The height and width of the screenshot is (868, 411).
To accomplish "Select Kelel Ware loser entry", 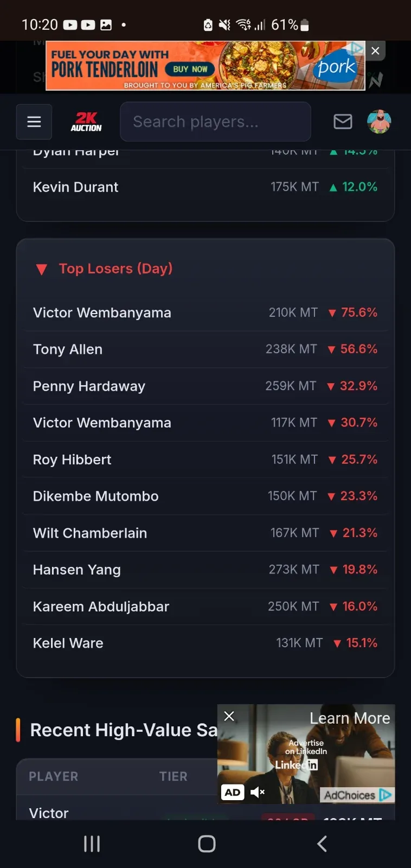I will tap(206, 643).
